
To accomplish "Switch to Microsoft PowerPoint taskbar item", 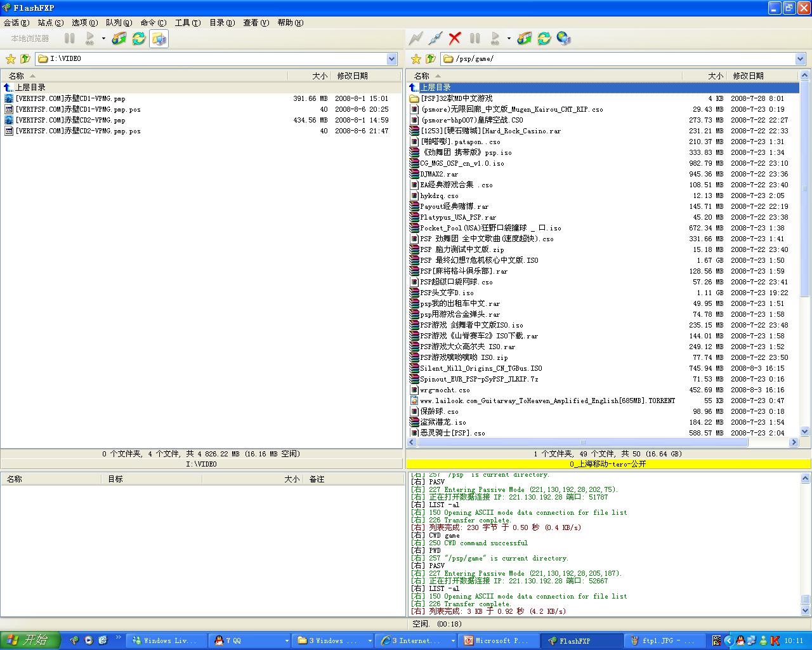I will tap(500, 640).
